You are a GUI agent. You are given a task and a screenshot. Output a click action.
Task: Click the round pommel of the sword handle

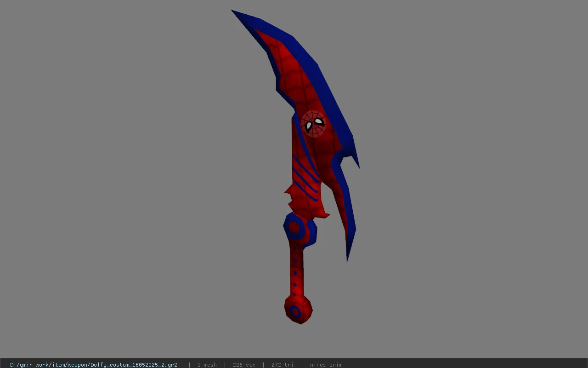point(298,309)
